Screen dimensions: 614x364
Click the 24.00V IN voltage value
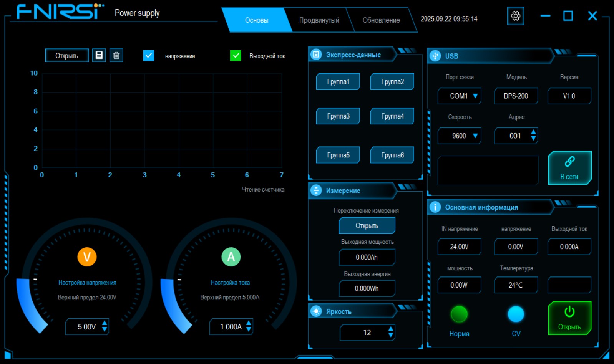click(459, 247)
